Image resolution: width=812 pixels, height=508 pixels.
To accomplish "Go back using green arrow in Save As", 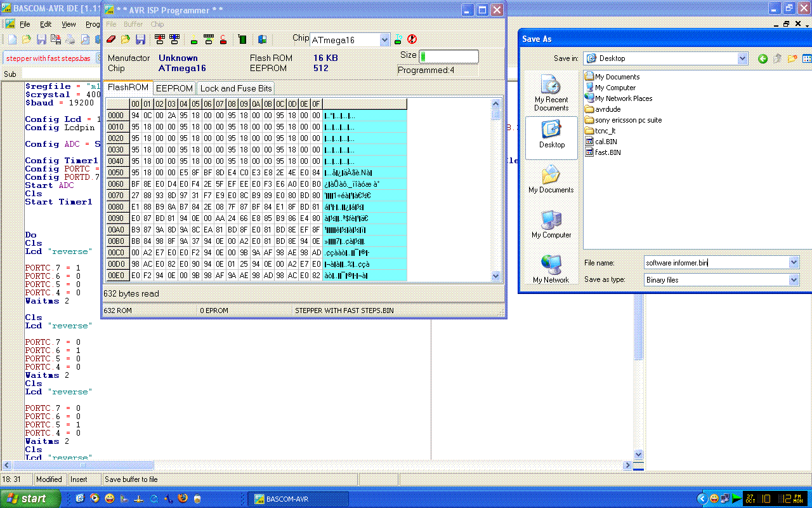I will click(x=763, y=58).
